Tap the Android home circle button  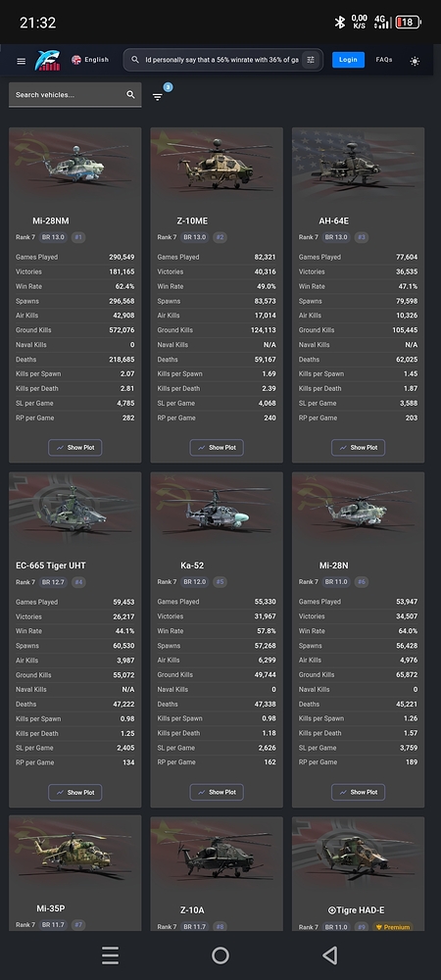(x=220, y=955)
